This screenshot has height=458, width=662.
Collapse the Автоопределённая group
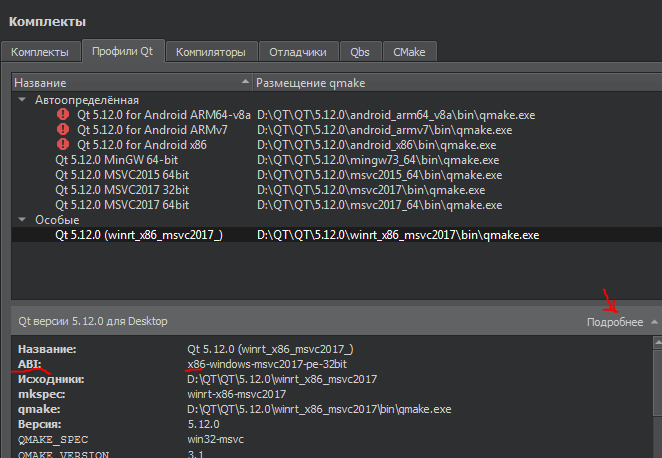click(22, 100)
